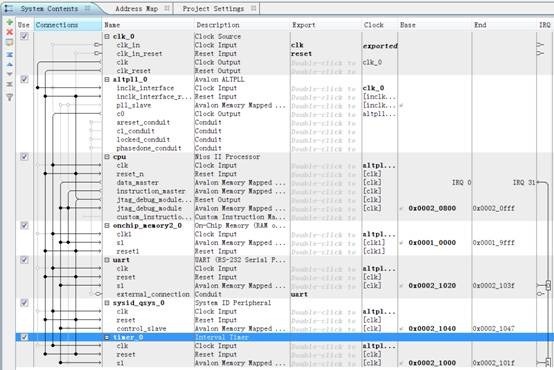
Task: Click base address 0x0002_1040
Action: click(432, 329)
